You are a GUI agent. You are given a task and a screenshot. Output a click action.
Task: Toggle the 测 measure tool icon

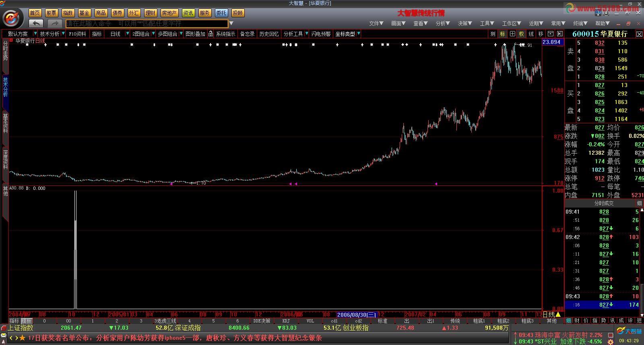coord(493,34)
